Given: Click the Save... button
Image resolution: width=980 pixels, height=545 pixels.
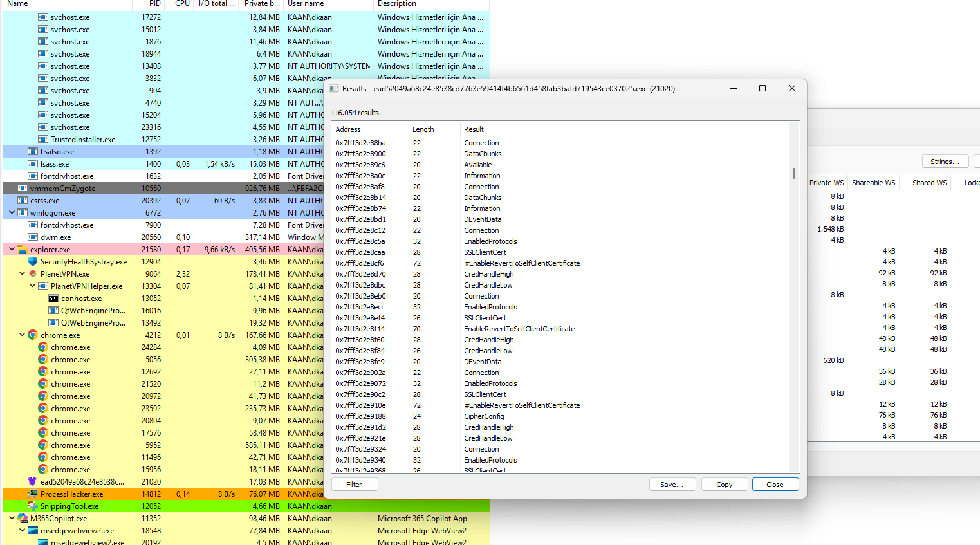Looking at the screenshot, I should 672,485.
